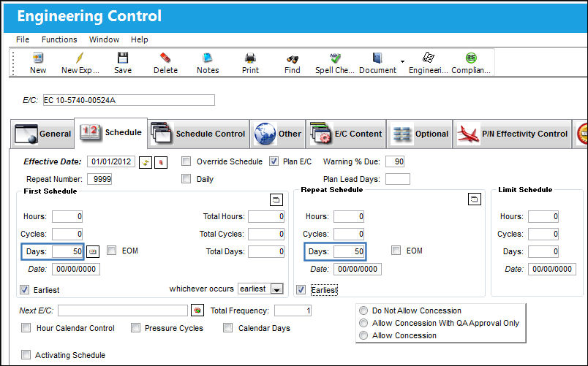Click the Next E/C input field
This screenshot has height=366, width=588.
pyautogui.click(x=123, y=310)
